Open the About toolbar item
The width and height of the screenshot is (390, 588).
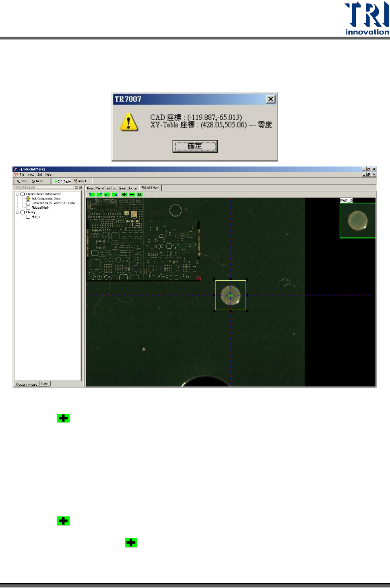click(x=80, y=181)
